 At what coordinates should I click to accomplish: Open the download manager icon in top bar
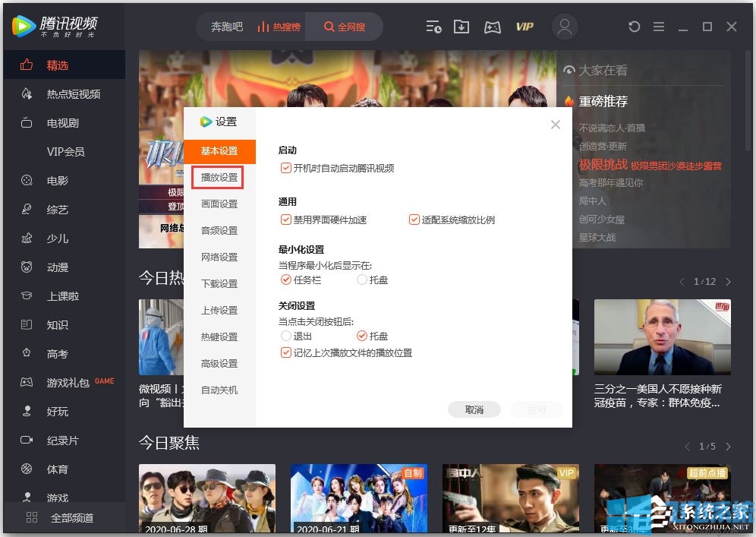[461, 27]
